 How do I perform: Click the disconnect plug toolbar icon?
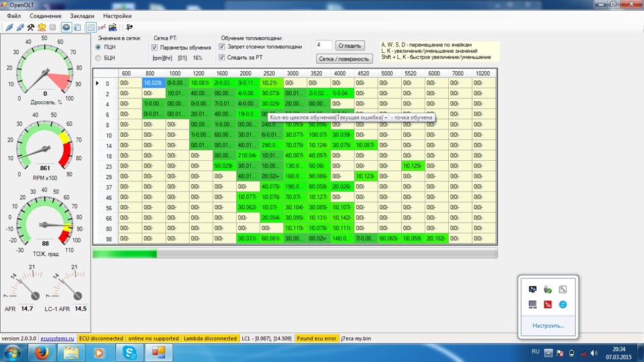pos(19,27)
